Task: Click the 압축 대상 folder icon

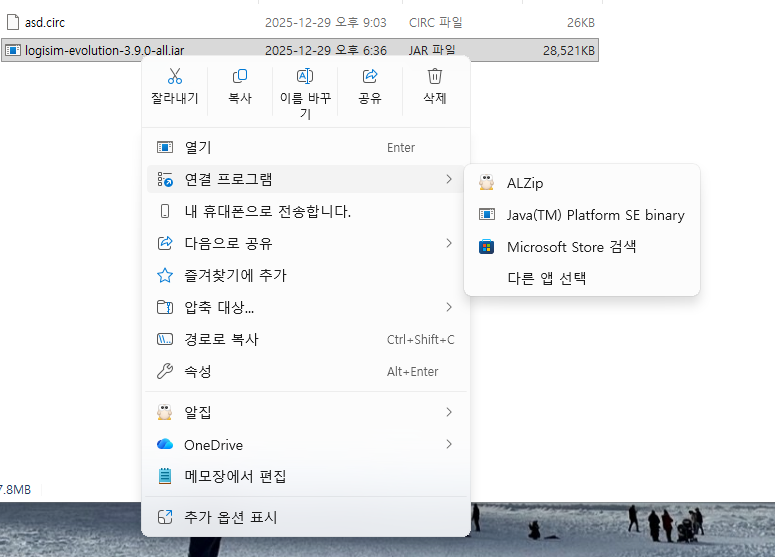Action: pyautogui.click(x=165, y=307)
